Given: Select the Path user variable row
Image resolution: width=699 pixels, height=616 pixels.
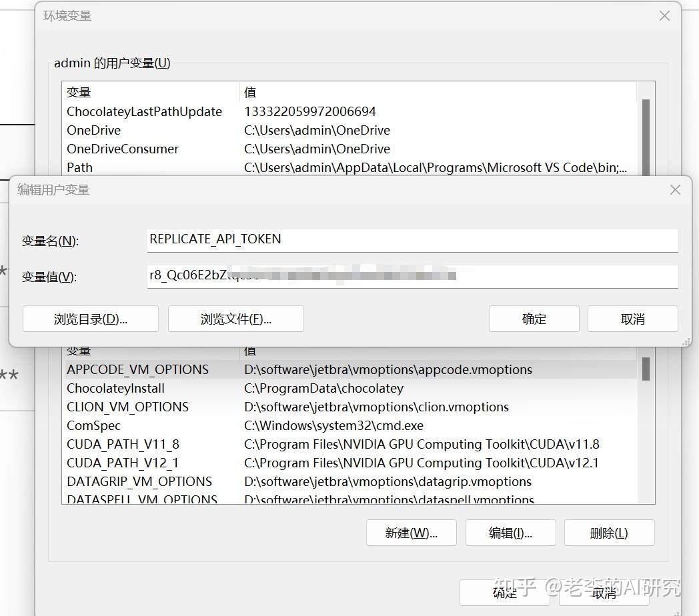Looking at the screenshot, I should 79,167.
